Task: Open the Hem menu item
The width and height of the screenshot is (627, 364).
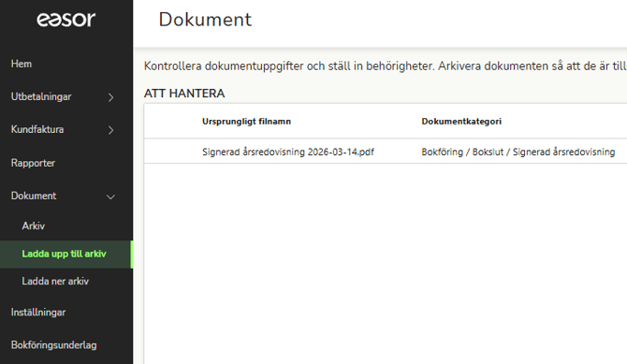Action: pos(22,64)
